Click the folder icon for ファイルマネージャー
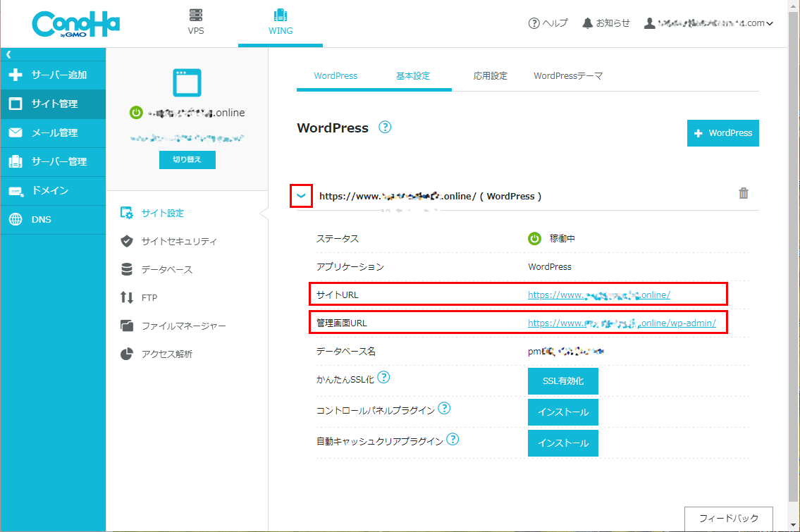The image size is (800, 532). click(x=127, y=326)
